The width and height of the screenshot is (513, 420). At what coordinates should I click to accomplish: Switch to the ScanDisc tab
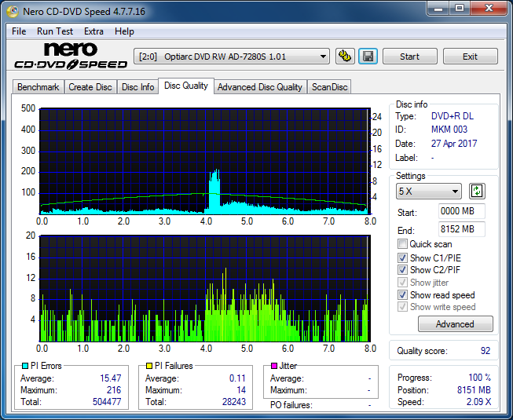coord(329,87)
